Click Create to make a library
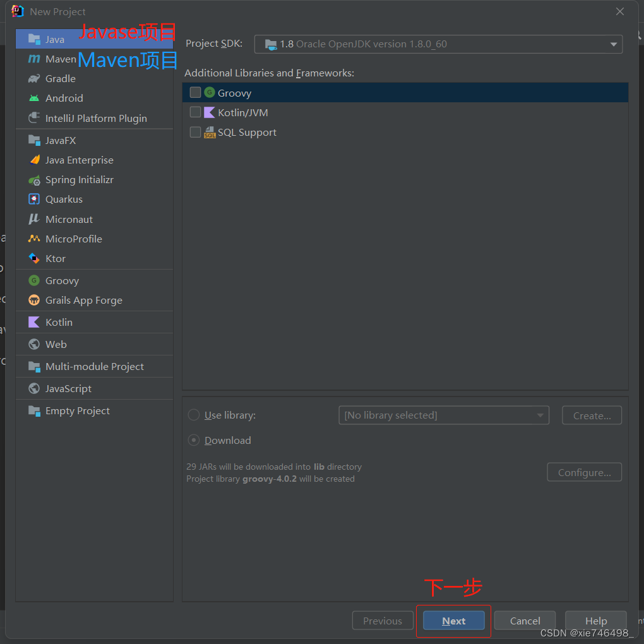 (x=591, y=415)
